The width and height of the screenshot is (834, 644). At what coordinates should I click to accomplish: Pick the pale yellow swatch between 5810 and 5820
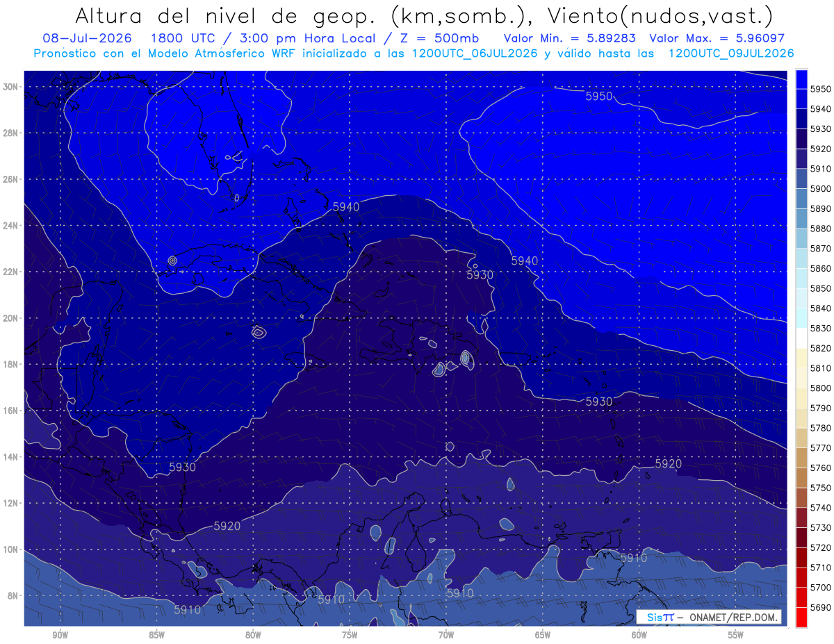coord(801,358)
